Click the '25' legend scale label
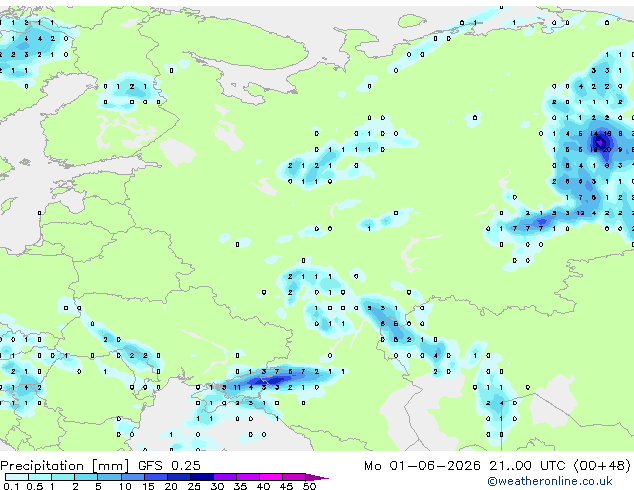This screenshot has width=634, height=490. pyautogui.click(x=194, y=486)
